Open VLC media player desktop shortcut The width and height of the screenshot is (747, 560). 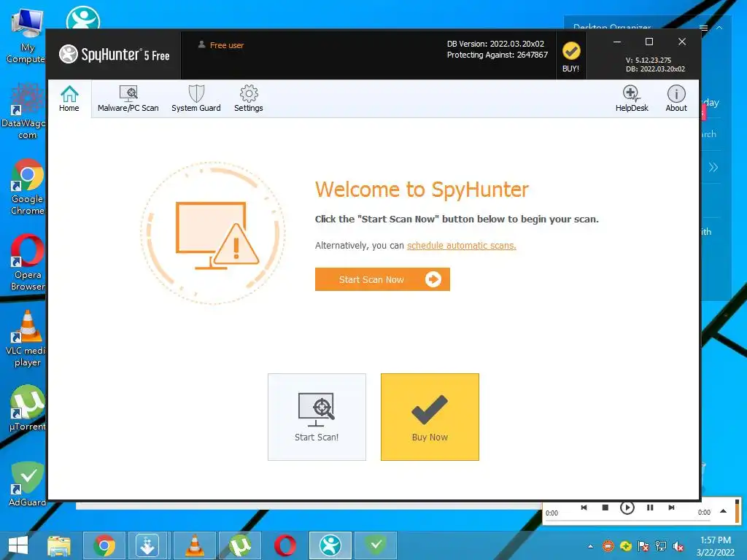pyautogui.click(x=26, y=338)
